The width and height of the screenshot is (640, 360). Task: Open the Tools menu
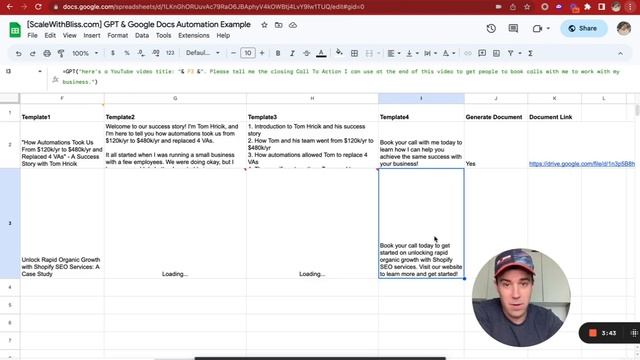tap(163, 36)
